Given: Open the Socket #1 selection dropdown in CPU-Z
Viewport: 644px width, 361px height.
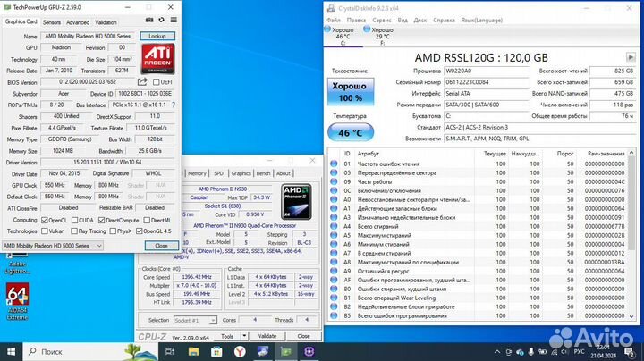Looking at the screenshot, I should coord(195,321).
